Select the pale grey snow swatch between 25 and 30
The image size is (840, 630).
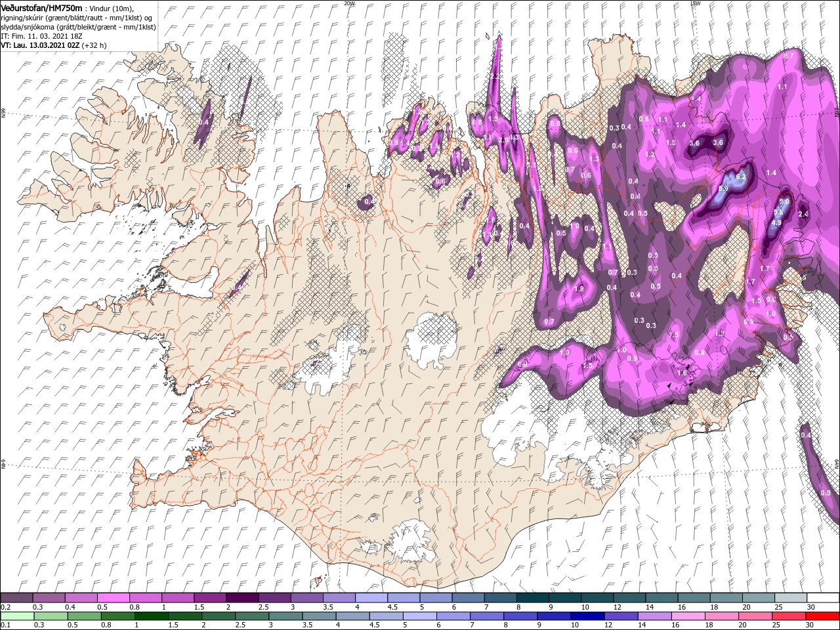(x=790, y=598)
